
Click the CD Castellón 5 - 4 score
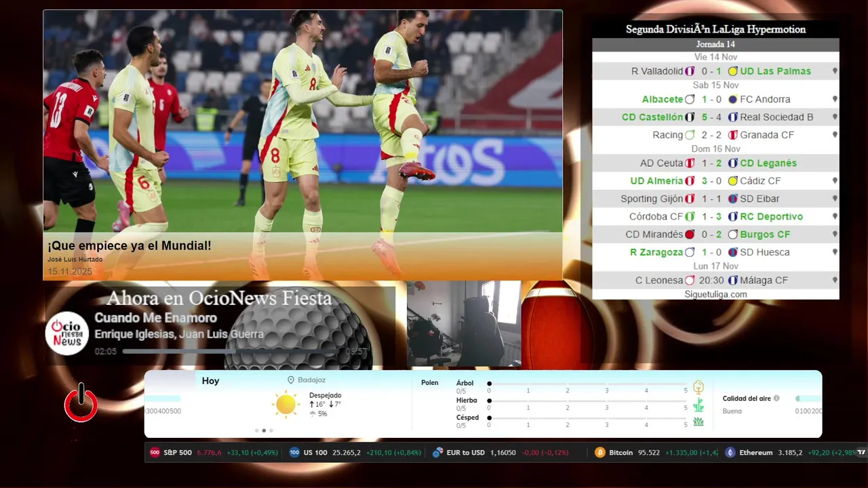point(711,117)
